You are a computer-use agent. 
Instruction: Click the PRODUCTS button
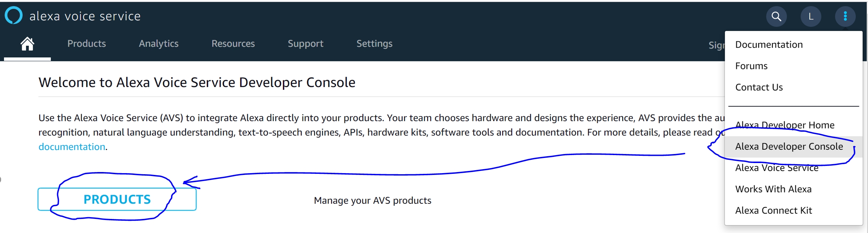click(117, 199)
